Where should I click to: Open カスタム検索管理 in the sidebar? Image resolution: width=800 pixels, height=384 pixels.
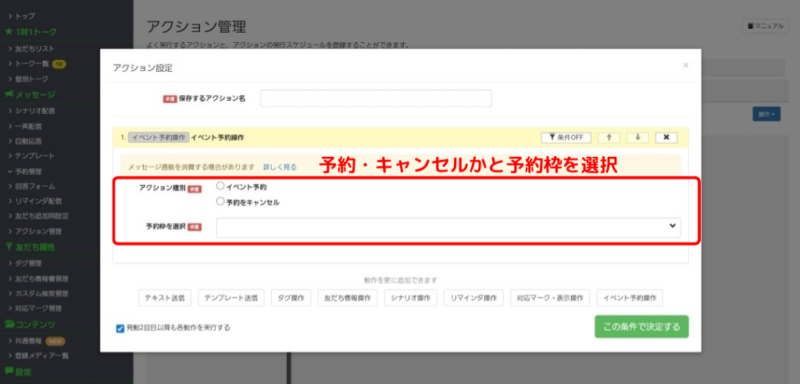click(41, 294)
